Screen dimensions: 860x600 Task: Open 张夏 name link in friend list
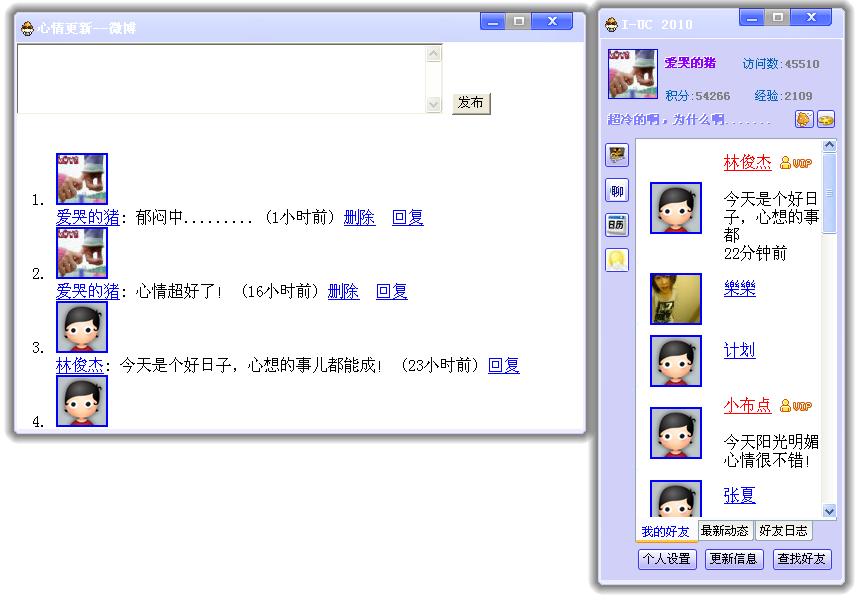739,495
